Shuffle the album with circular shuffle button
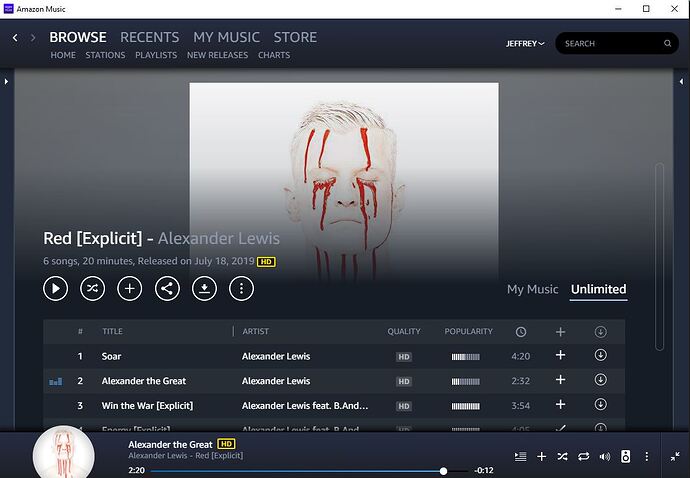Screen dimensions: 690x478 tap(92, 288)
